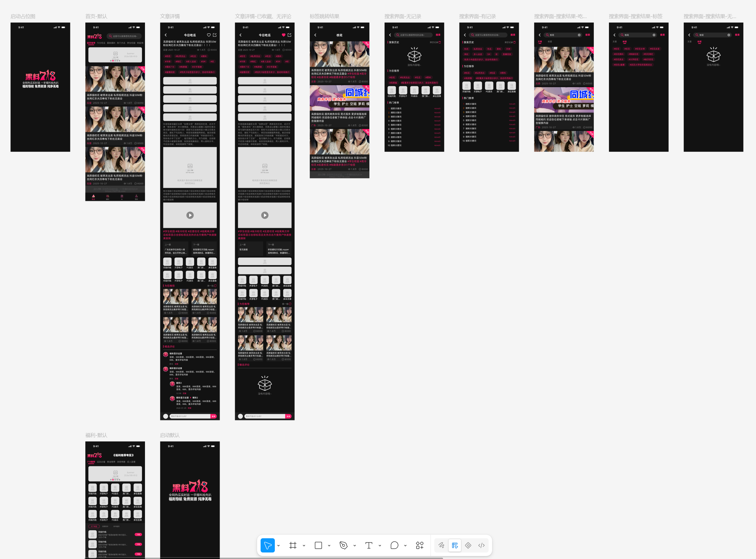Viewport: 756px width, 559px height.
Task: Select the 福利-默认 frame label
Action: pos(96,435)
